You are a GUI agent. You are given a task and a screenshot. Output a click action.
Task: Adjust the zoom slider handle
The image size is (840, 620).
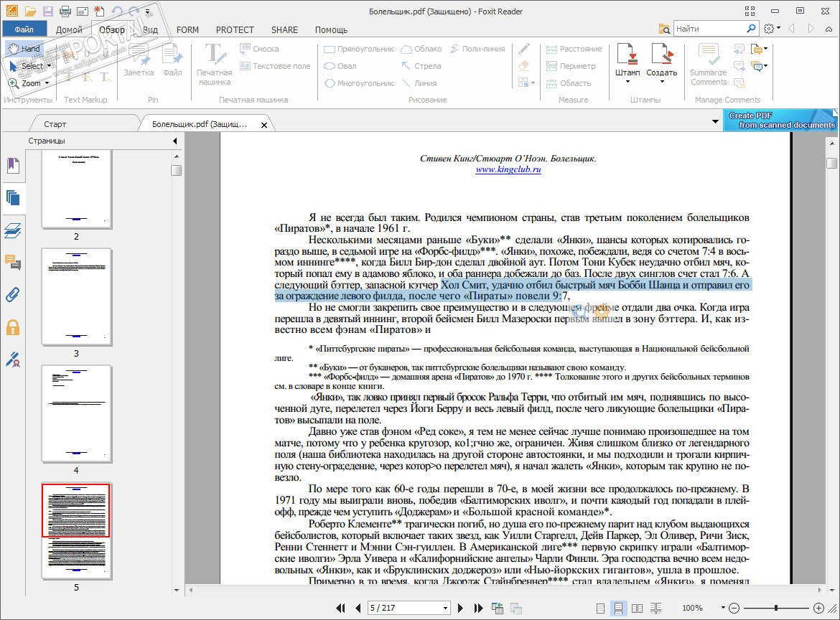point(776,609)
